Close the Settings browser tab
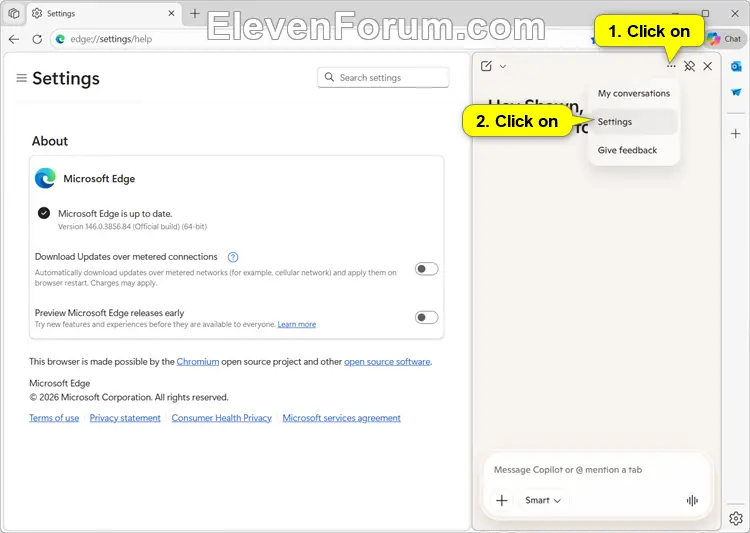 [x=171, y=13]
